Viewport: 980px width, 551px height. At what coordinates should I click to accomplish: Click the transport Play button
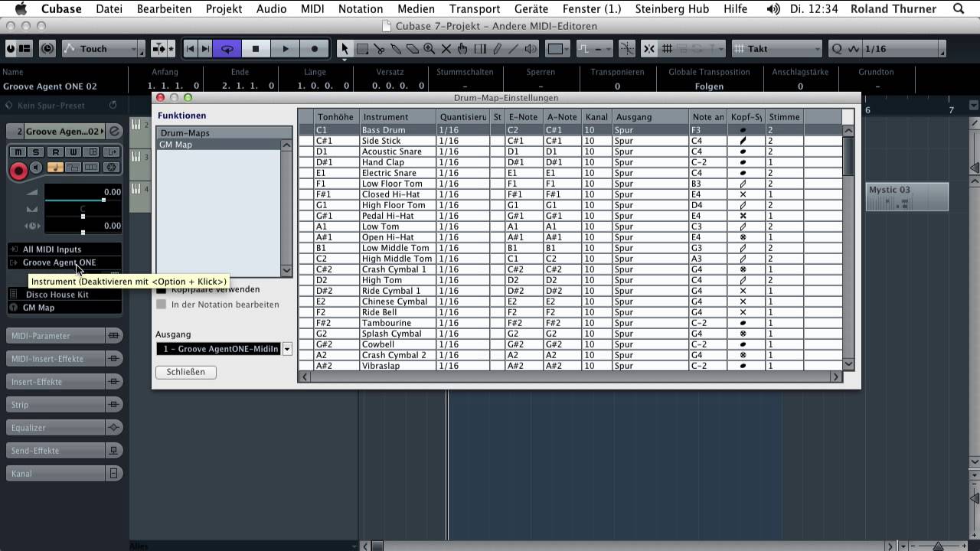coord(285,49)
